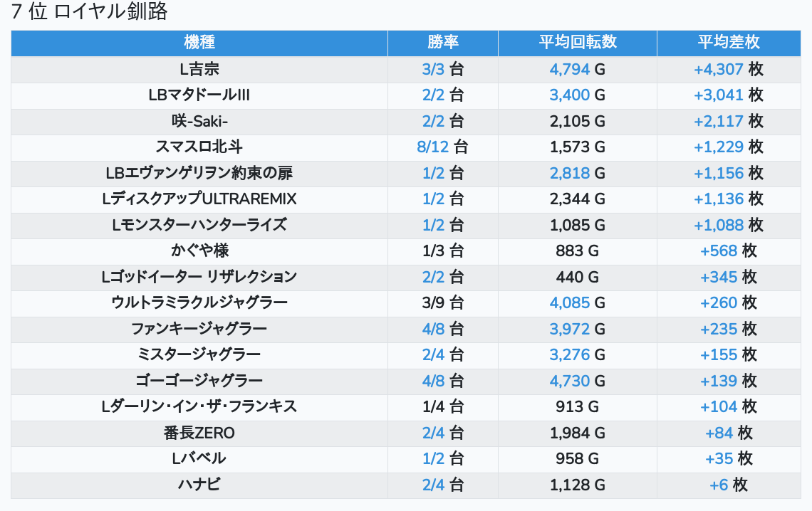812x511 pixels.
Task: Sort by the 勝率 column header
Action: point(443,43)
